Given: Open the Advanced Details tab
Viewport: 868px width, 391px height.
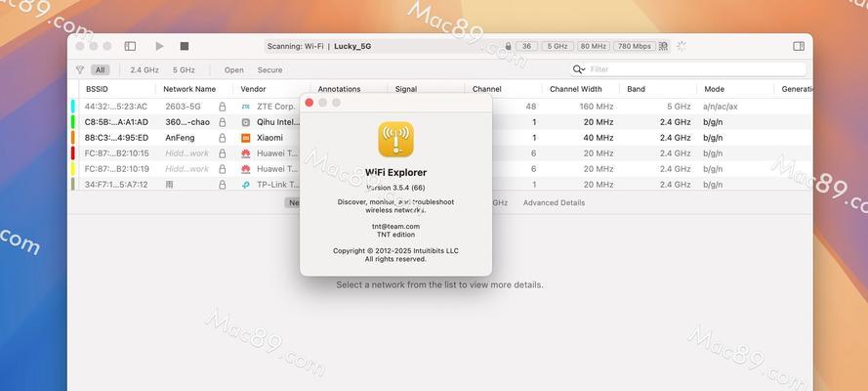Looking at the screenshot, I should click(555, 202).
